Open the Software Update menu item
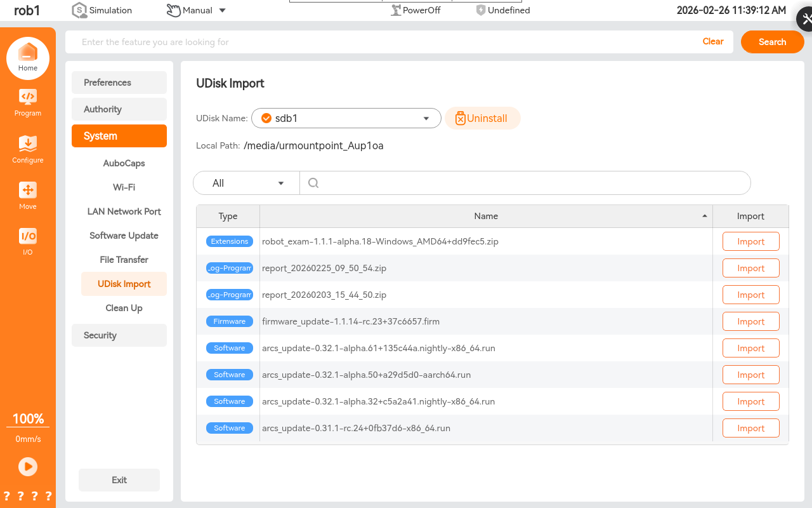The width and height of the screenshot is (812, 508). point(124,236)
